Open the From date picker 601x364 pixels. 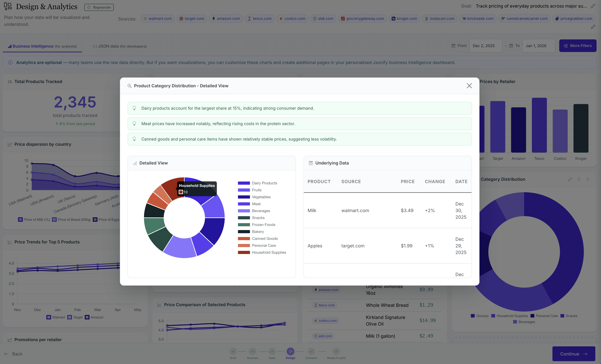[485, 46]
